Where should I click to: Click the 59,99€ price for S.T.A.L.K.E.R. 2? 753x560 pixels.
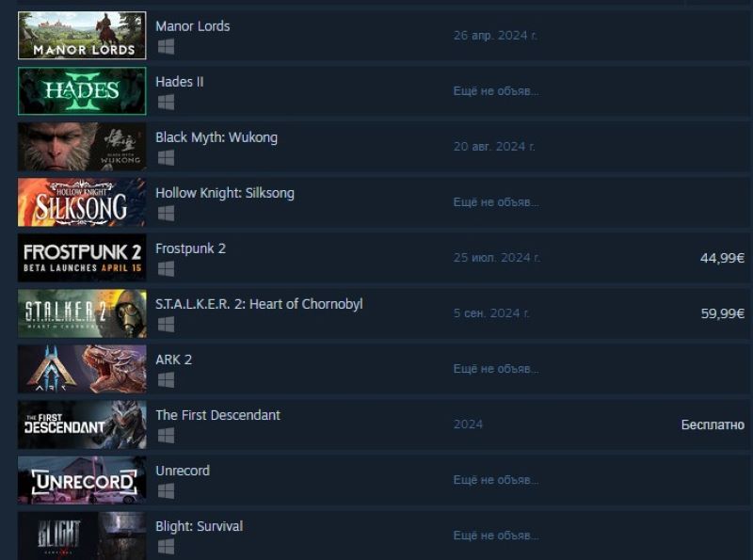[722, 313]
